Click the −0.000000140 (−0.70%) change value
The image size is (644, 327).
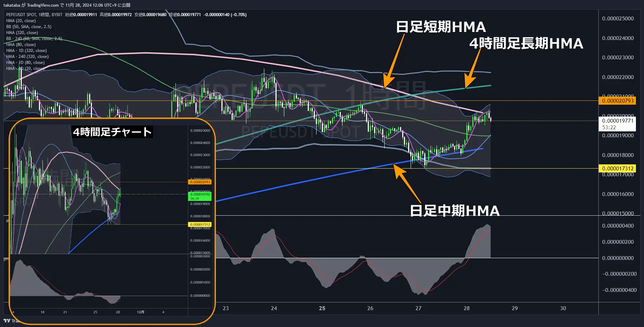click(x=225, y=15)
